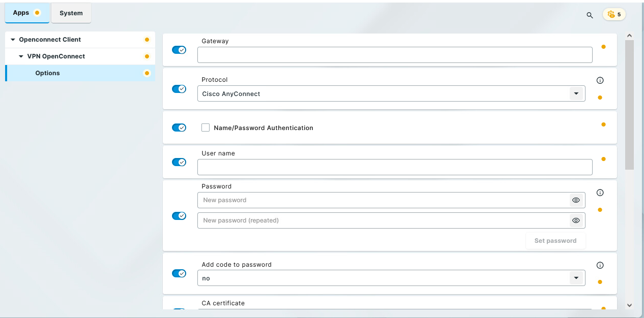Collapse the VPN OpenConnect tree entry
This screenshot has width=644, height=318.
(x=21, y=56)
